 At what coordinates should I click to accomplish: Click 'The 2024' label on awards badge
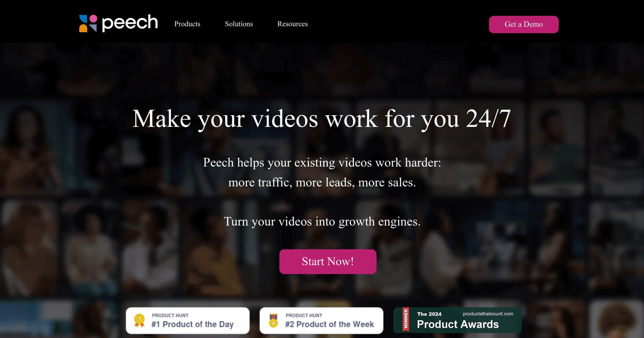pyautogui.click(x=429, y=314)
